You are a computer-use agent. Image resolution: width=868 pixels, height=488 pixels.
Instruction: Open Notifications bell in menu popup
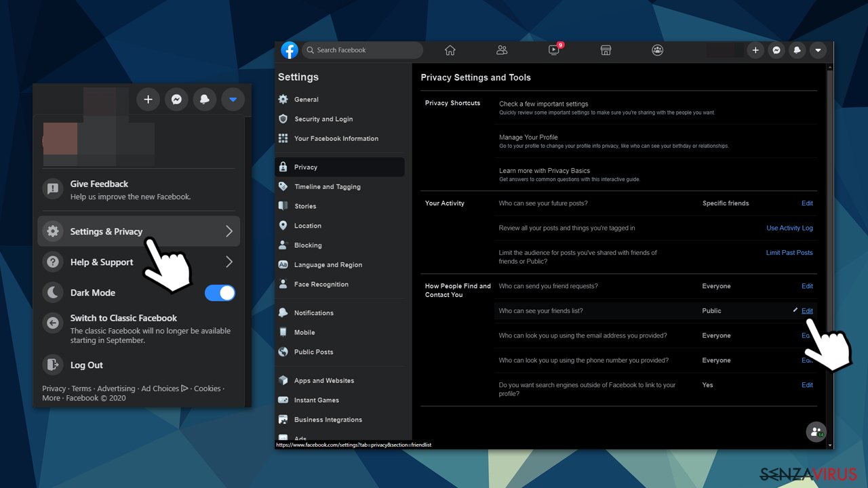(204, 100)
